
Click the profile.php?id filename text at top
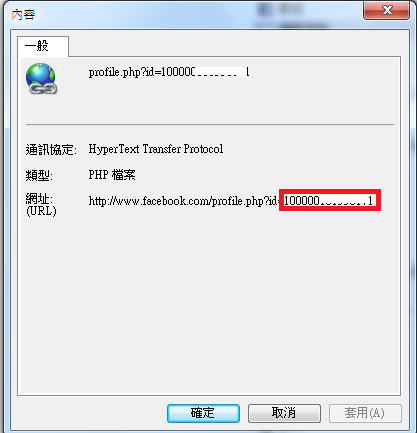(x=169, y=72)
